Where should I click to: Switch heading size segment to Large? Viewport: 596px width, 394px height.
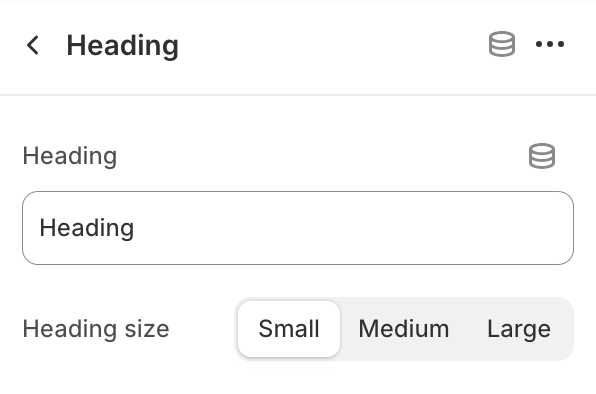tap(519, 329)
